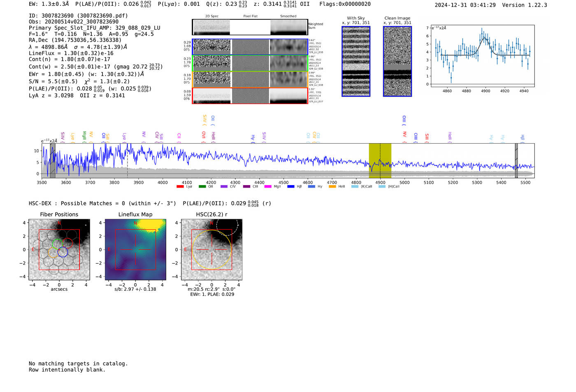Open the HSC(26.2) r image
Screen dimensions: 576x392
211,250
